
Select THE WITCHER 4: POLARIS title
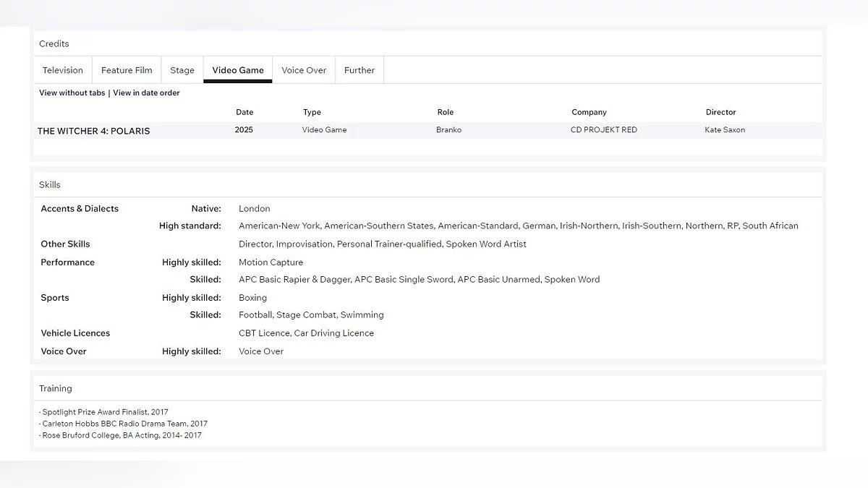pos(94,131)
